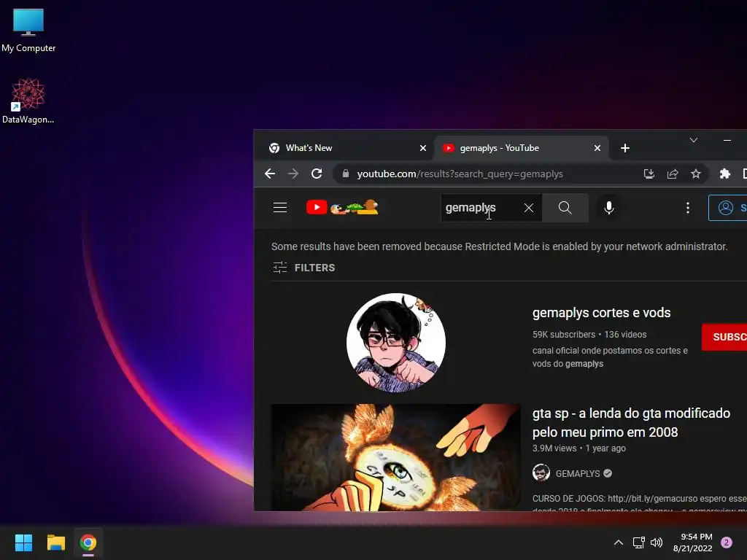Select the gemaplys - YouTube tab

[521, 148]
